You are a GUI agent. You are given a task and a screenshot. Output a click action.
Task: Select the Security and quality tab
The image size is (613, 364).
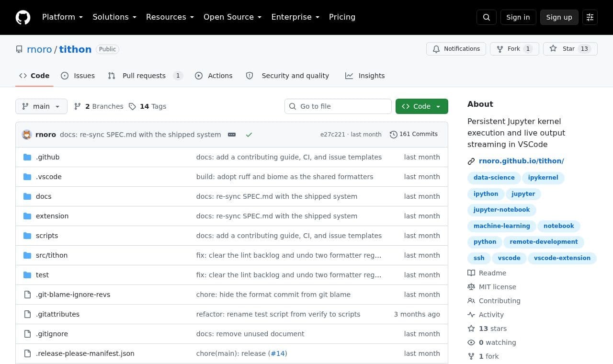tap(287, 76)
